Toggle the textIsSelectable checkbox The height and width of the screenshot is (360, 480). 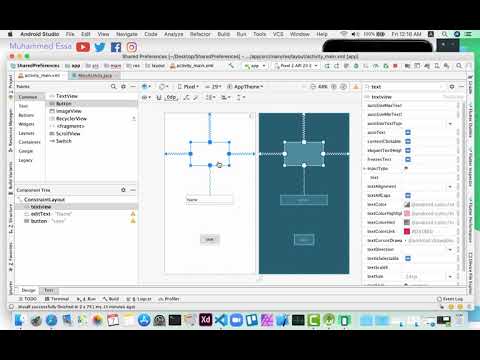click(x=408, y=258)
